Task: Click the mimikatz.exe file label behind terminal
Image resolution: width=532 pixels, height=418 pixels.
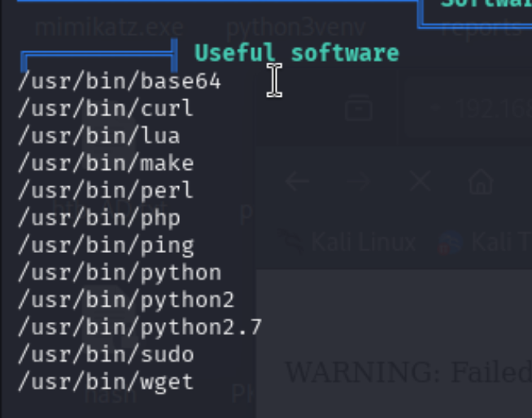Action: pyautogui.click(x=109, y=28)
